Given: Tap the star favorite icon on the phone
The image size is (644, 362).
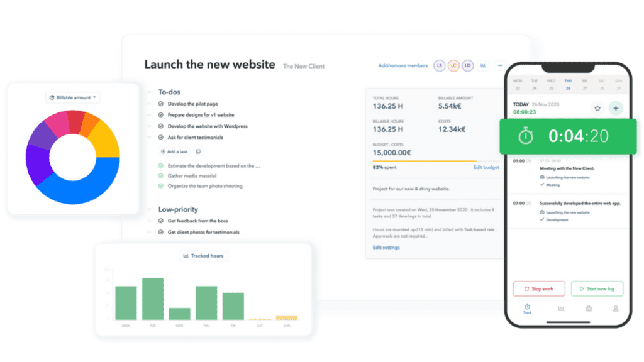Looking at the screenshot, I should 597,108.
